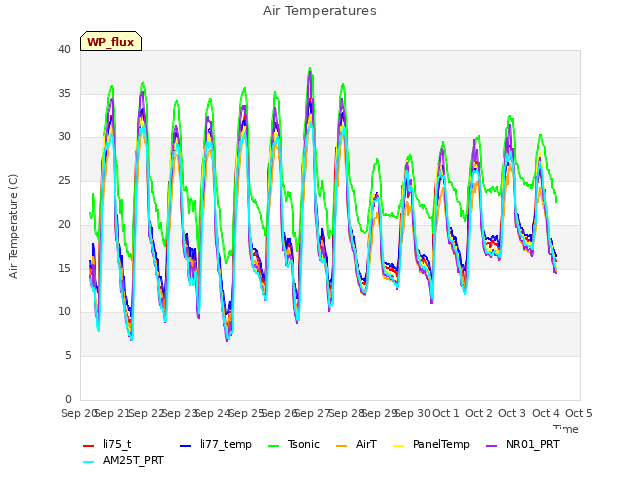640x480 pixels.
Task: Click the 40 y-axis tick label
Action: tap(64, 49)
